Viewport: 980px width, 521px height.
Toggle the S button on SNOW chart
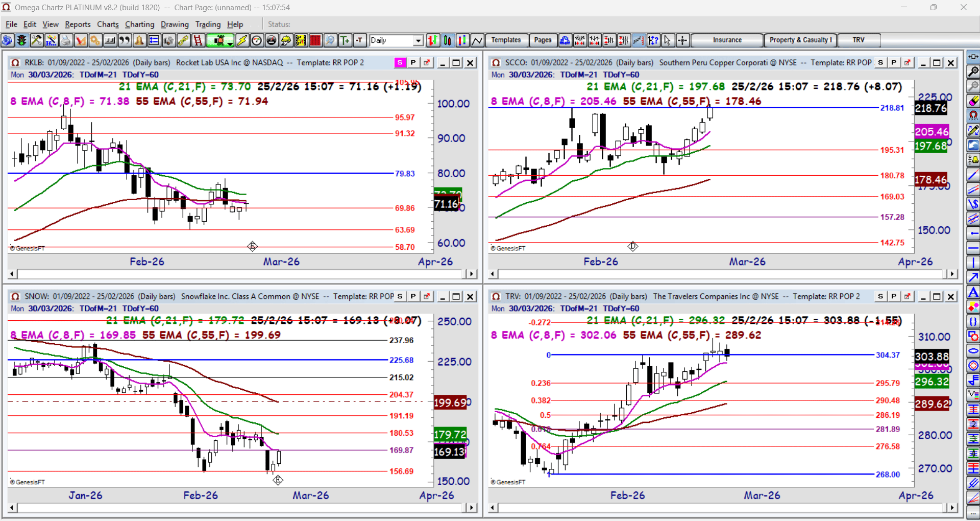point(400,296)
